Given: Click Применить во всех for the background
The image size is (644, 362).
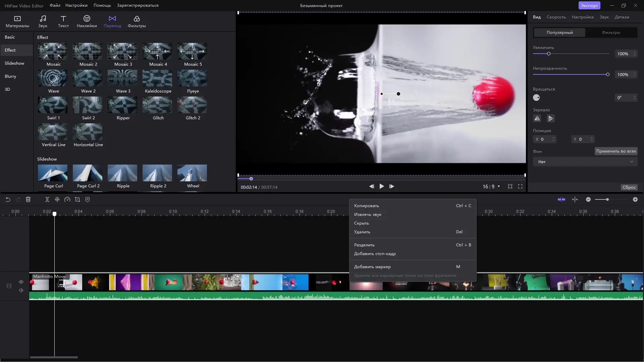Looking at the screenshot, I should click(616, 151).
